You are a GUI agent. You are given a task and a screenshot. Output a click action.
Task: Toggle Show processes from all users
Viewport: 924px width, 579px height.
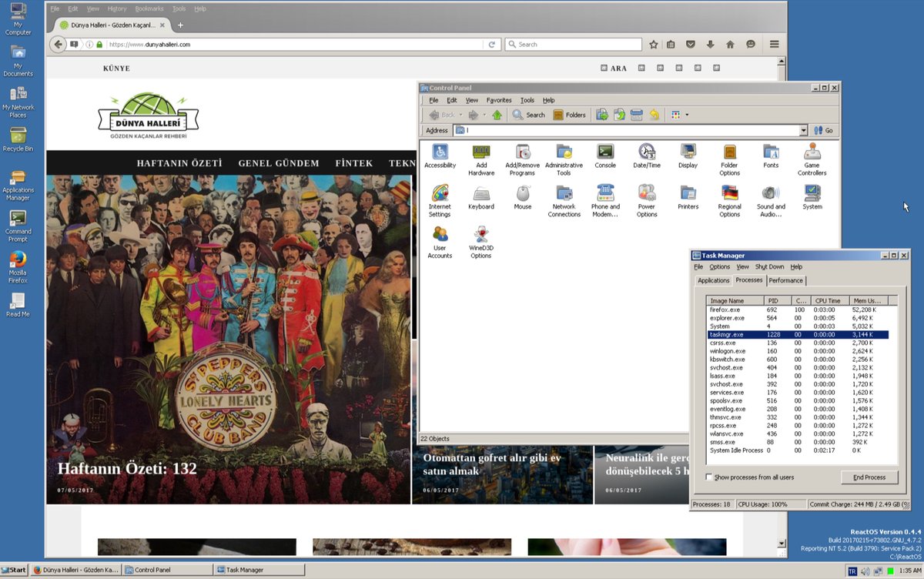(710, 477)
